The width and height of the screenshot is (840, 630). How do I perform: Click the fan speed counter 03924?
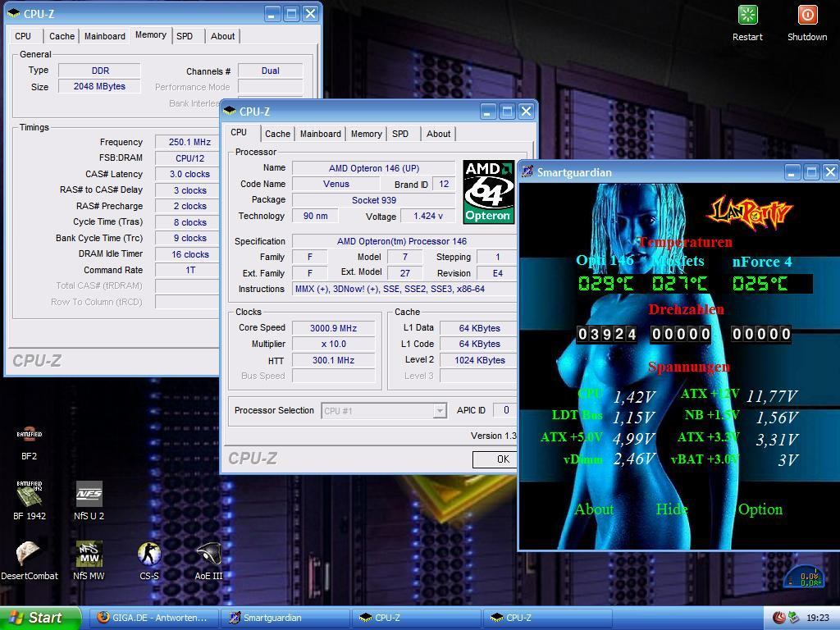click(606, 335)
